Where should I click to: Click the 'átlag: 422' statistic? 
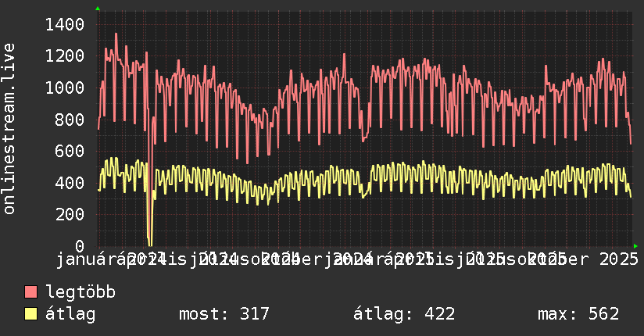pos(404,314)
